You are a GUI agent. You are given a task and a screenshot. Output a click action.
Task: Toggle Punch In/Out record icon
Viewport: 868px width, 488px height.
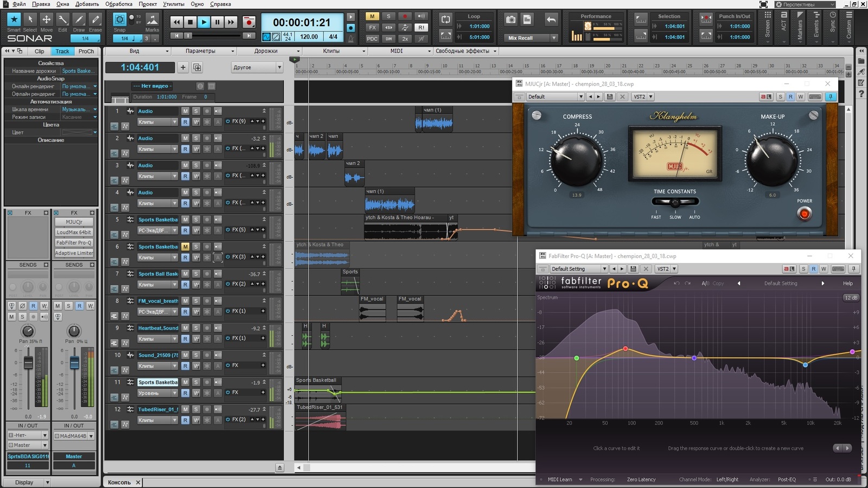click(706, 19)
